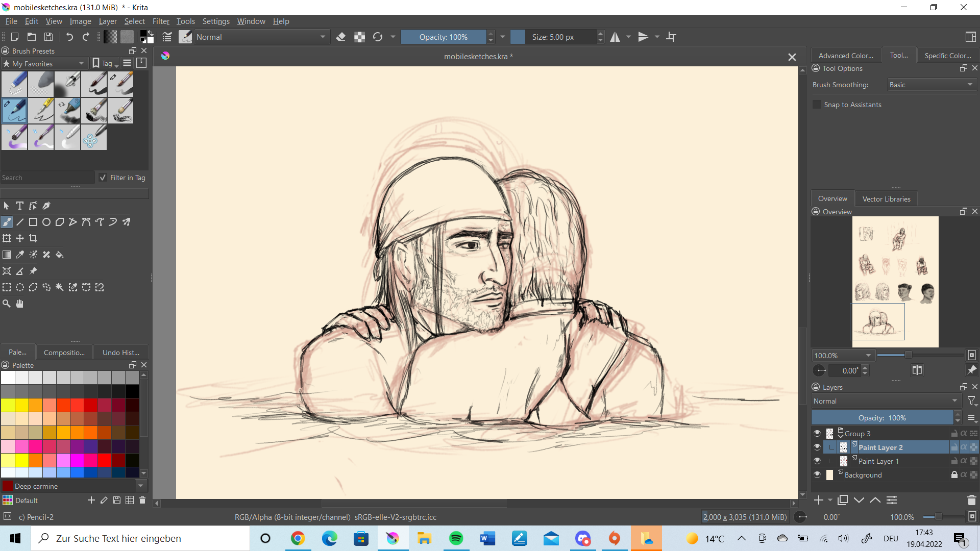The width and height of the screenshot is (980, 551).
Task: Open the Filter menu
Action: tap(161, 21)
